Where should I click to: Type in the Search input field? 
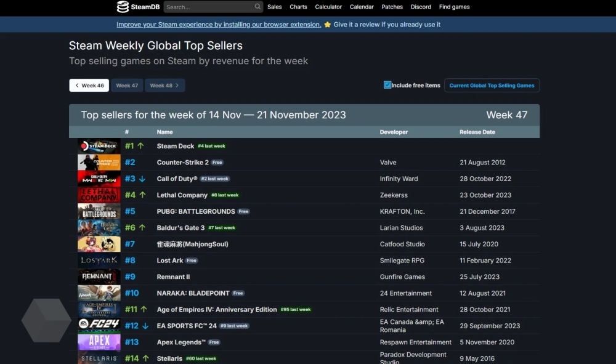pos(208,7)
